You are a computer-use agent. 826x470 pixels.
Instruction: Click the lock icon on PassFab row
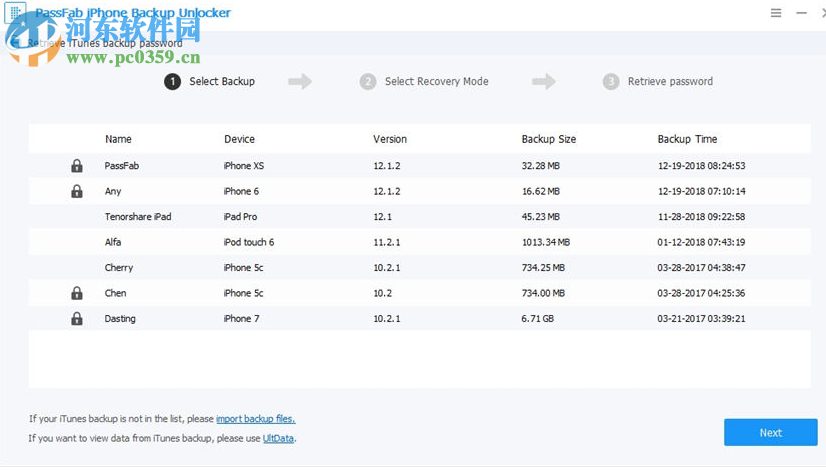77,166
